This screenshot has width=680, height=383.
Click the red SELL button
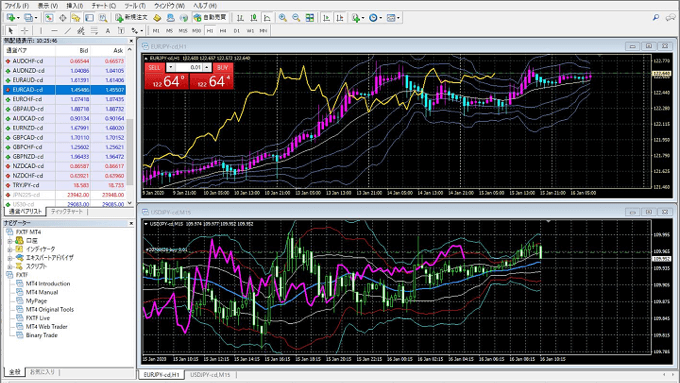(x=154, y=68)
